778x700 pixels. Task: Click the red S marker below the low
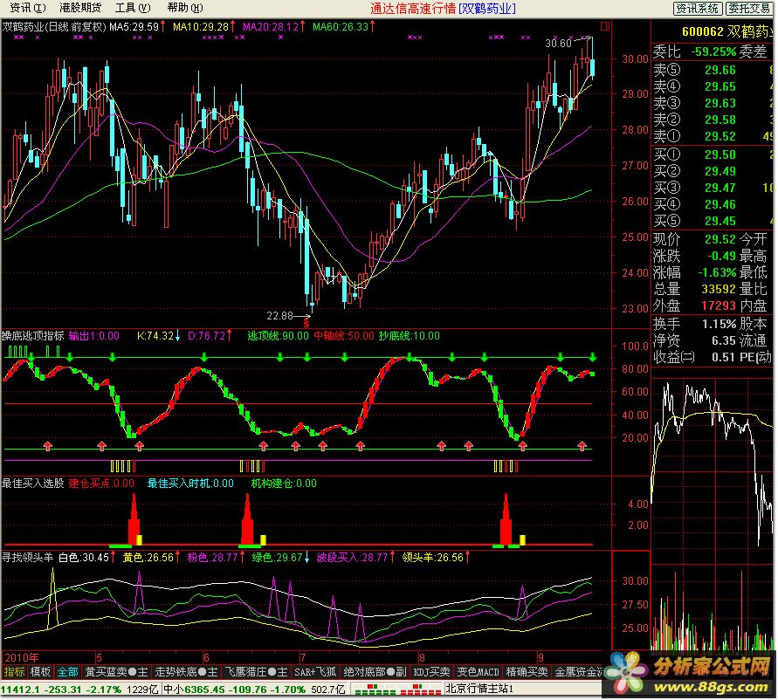pyautogui.click(x=306, y=324)
